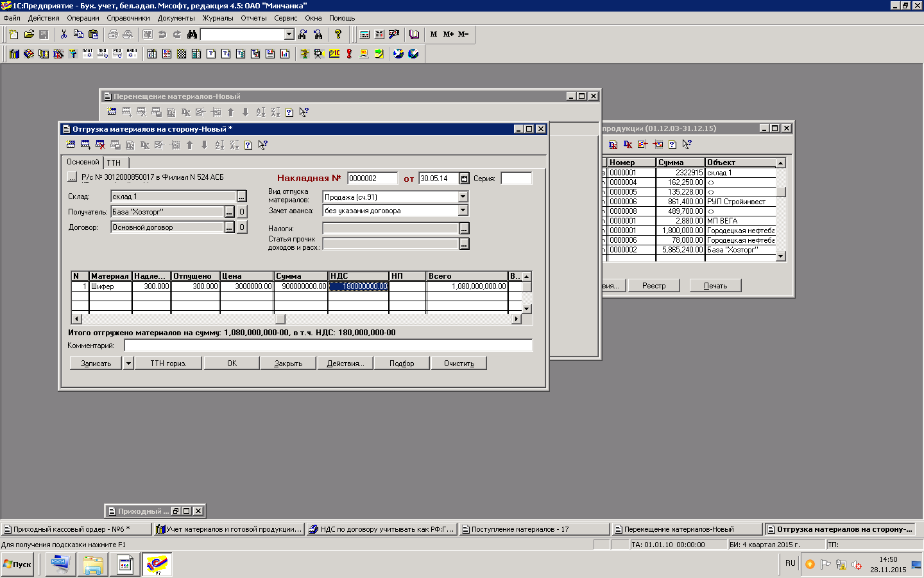924x578 pixels.
Task: Click the OK button in Отгрузка window
Action: tap(232, 363)
